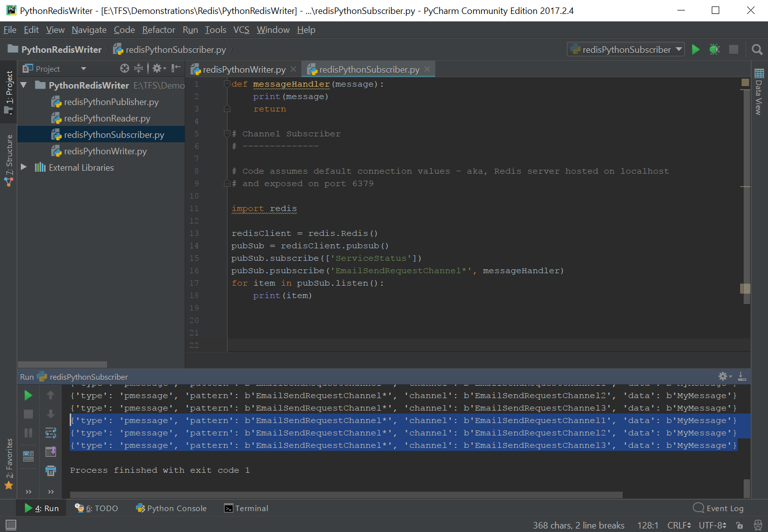Hide the Run panel using download-arrow icon
The width and height of the screenshot is (768, 532).
742,376
